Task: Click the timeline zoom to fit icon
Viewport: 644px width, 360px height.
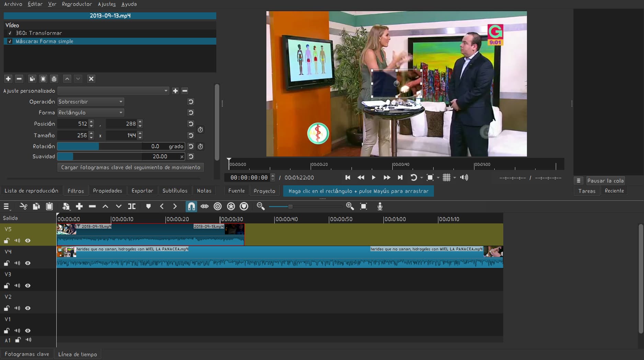Action: coord(364,206)
